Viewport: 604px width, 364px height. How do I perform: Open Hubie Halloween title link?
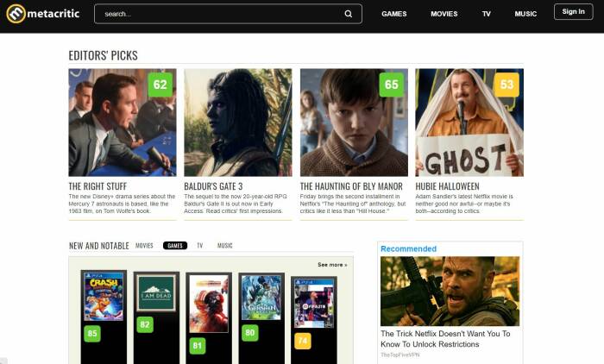click(x=447, y=186)
